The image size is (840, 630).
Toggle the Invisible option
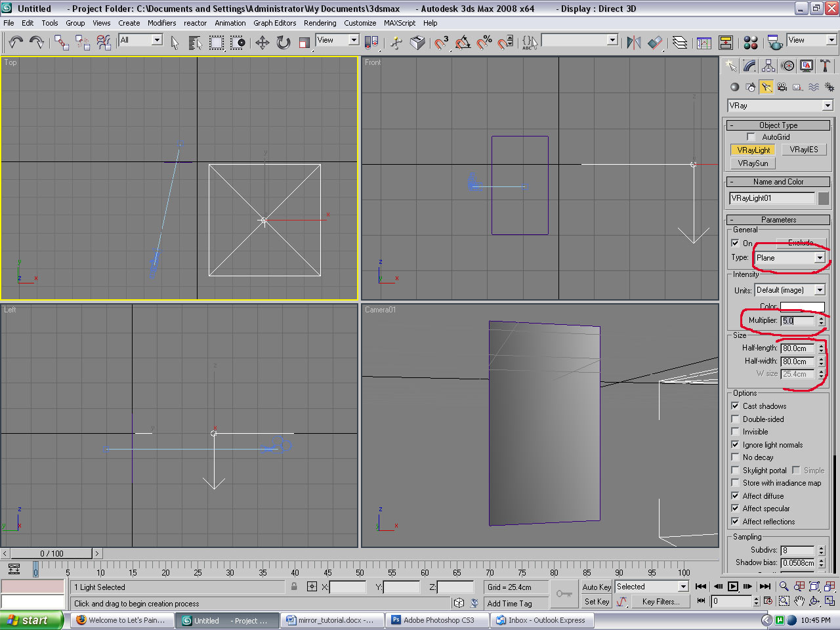[735, 432]
